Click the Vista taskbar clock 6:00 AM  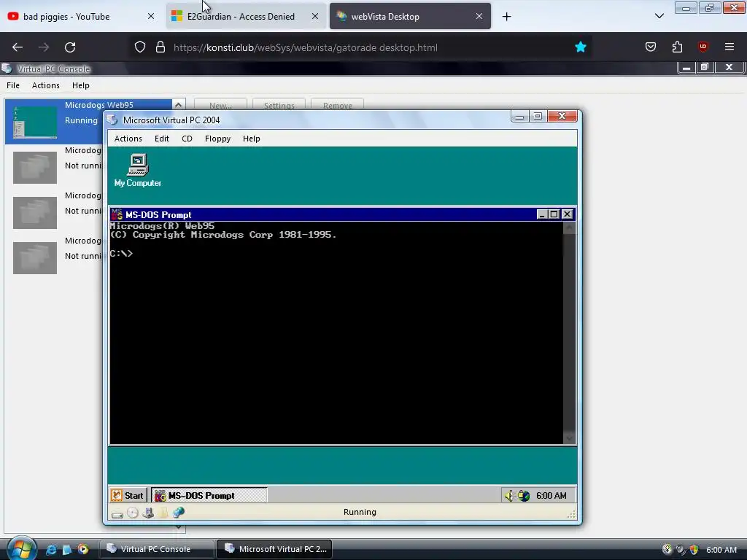point(721,550)
